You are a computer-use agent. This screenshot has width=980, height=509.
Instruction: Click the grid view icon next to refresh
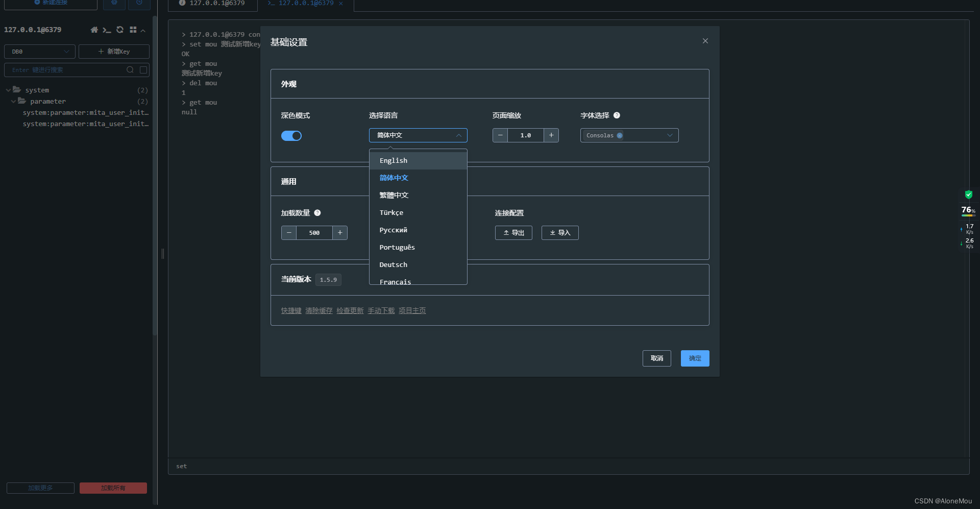133,30
